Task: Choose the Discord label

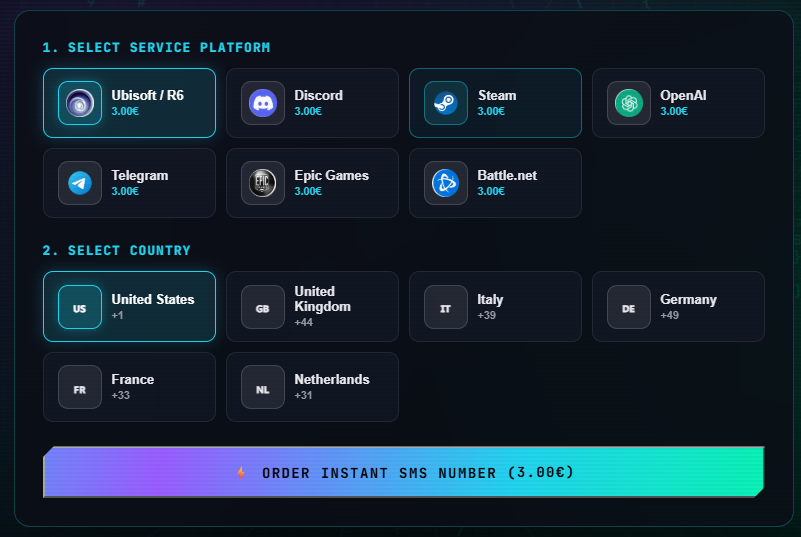Action: coord(318,96)
